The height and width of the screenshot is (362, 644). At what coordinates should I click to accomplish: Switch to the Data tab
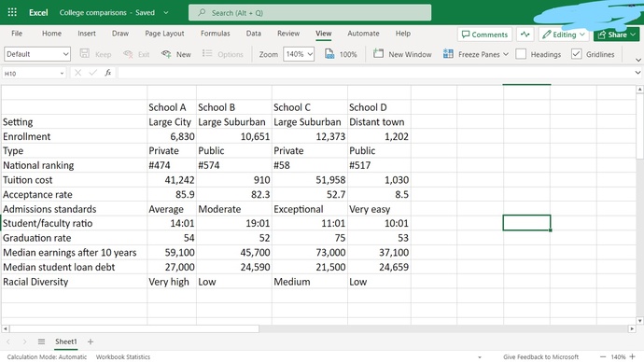pyautogui.click(x=254, y=34)
